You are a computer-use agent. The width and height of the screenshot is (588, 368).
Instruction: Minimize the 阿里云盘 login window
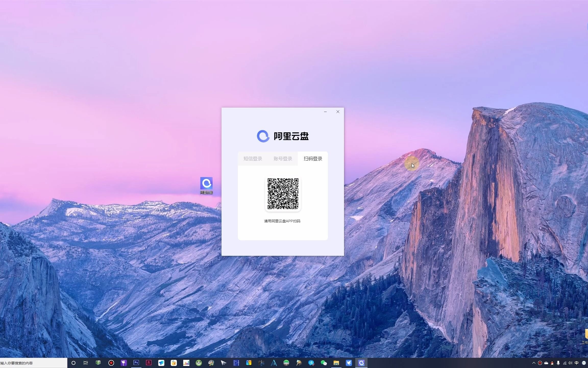point(325,112)
